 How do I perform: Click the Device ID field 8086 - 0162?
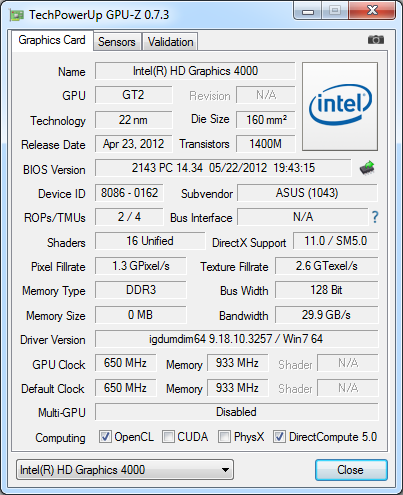tap(129, 193)
